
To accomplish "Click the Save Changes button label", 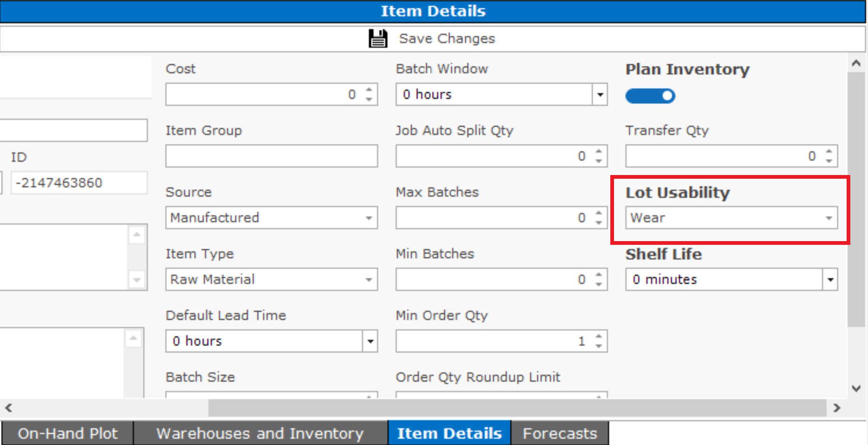I will pos(447,39).
